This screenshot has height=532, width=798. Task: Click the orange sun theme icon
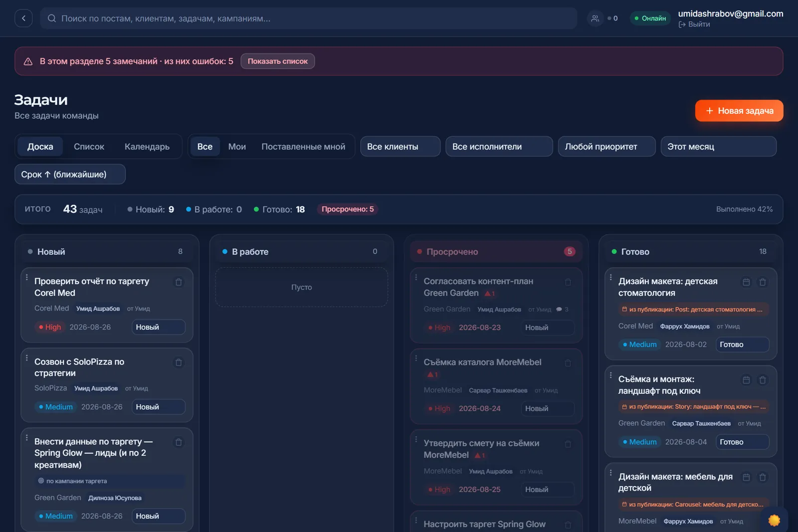[774, 520]
